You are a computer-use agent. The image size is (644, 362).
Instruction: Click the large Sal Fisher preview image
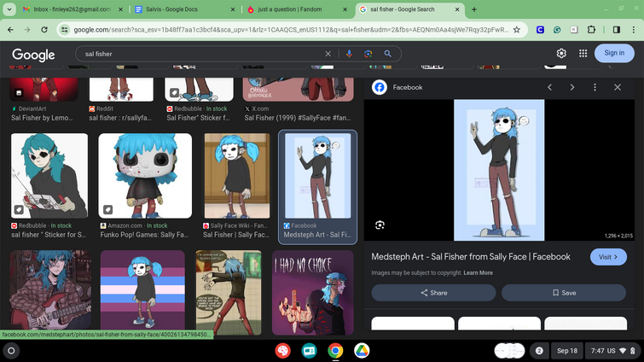(x=499, y=170)
